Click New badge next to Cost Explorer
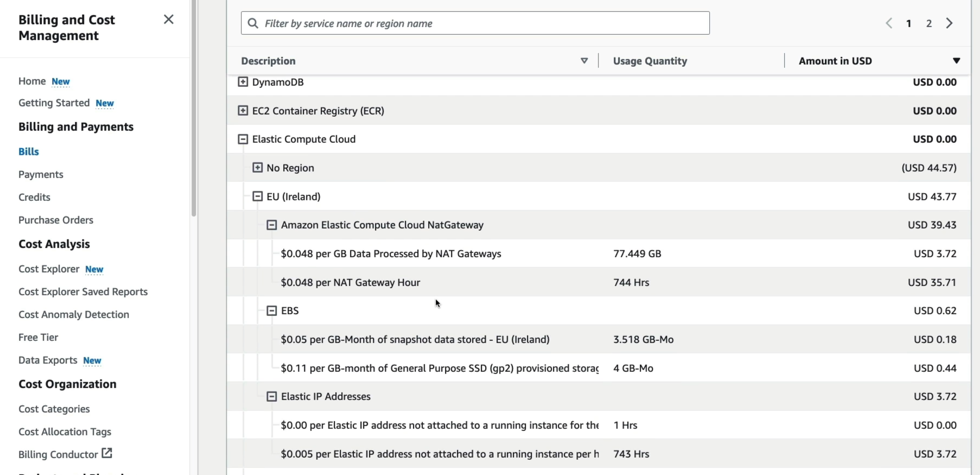980x475 pixels. (94, 269)
